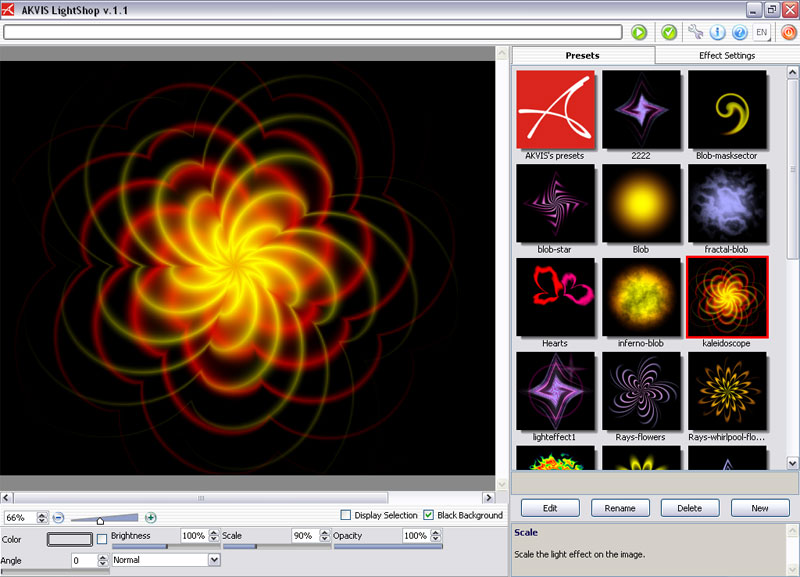The height and width of the screenshot is (577, 800).
Task: Click the zoom level slider
Action: (104, 518)
